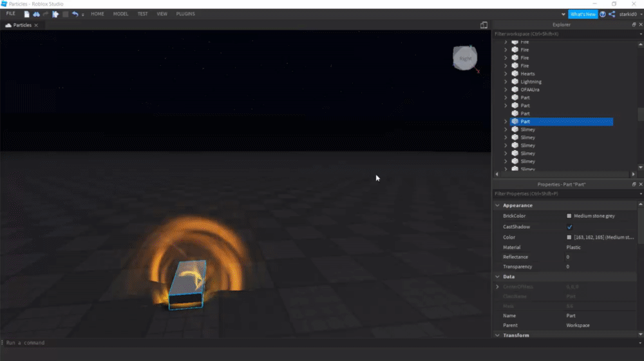The width and height of the screenshot is (644, 361).
Task: Open the quick access toolbar dropdown arrow
Action: 82,14
